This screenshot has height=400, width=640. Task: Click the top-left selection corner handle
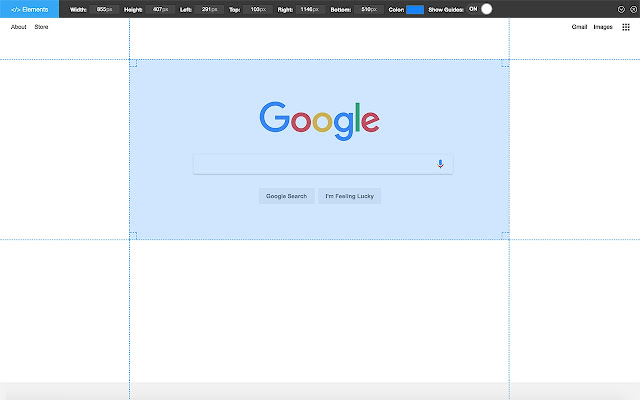[133, 63]
